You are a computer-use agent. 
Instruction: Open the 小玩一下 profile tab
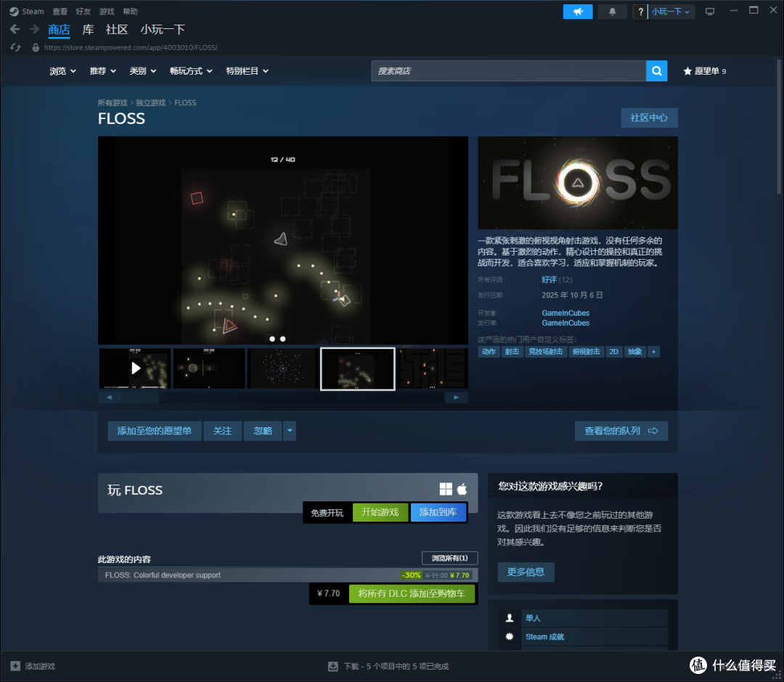click(163, 30)
